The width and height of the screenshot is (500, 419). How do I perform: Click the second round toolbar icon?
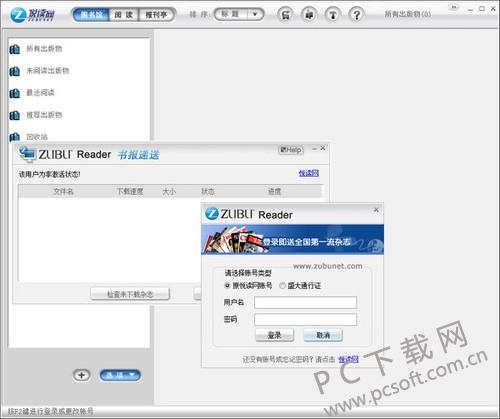[309, 15]
